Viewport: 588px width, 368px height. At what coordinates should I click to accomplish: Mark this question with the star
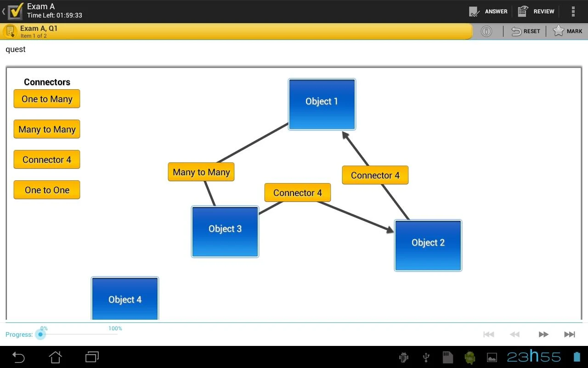[x=567, y=31]
